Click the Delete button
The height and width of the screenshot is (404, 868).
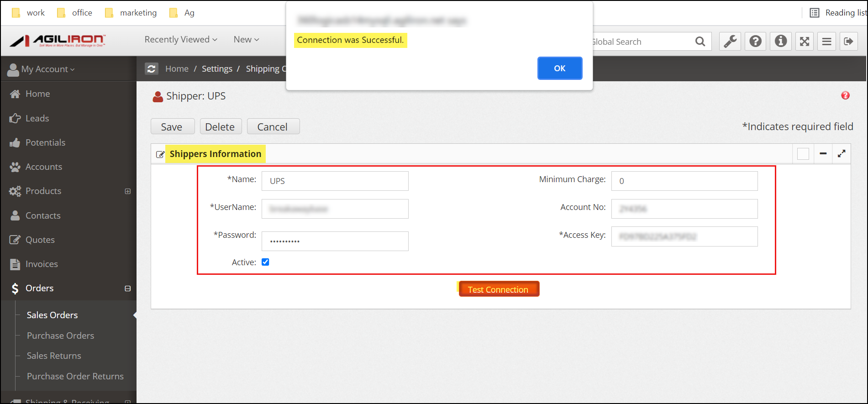coord(221,126)
